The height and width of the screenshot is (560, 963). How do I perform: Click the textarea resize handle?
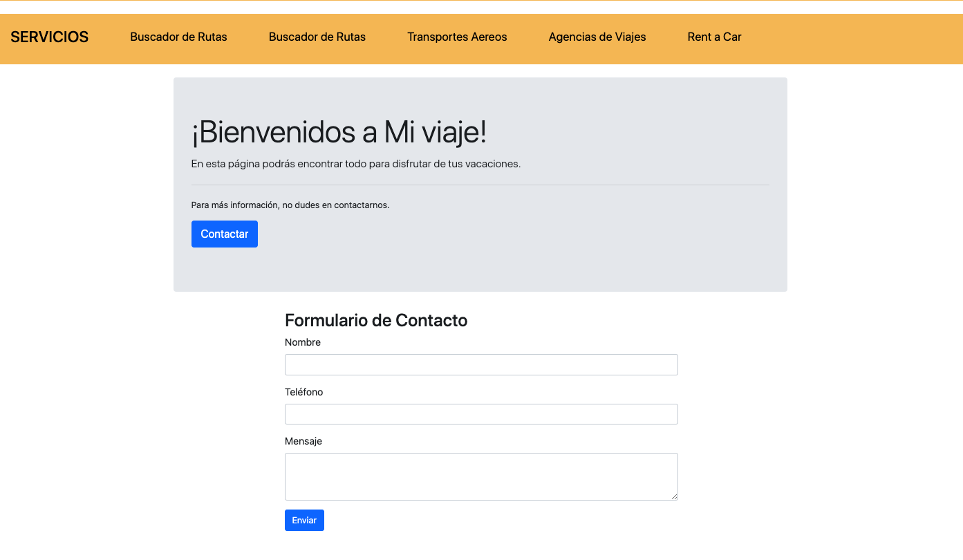click(674, 496)
